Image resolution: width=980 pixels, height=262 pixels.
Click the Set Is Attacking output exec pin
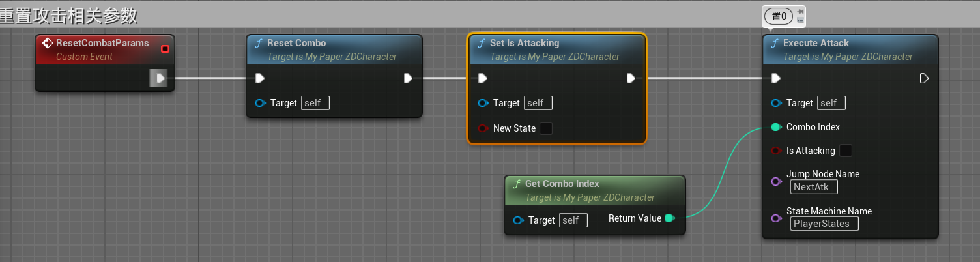[x=631, y=78]
